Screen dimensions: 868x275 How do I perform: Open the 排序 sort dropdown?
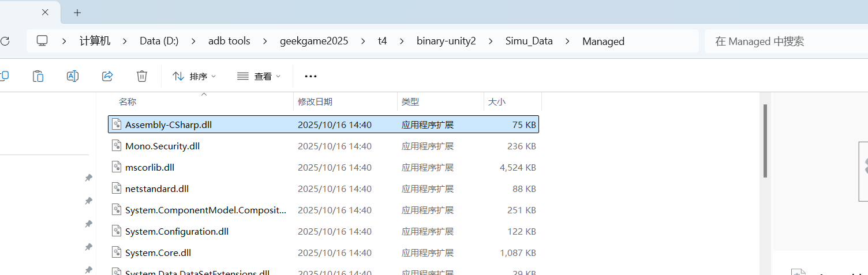tap(194, 76)
